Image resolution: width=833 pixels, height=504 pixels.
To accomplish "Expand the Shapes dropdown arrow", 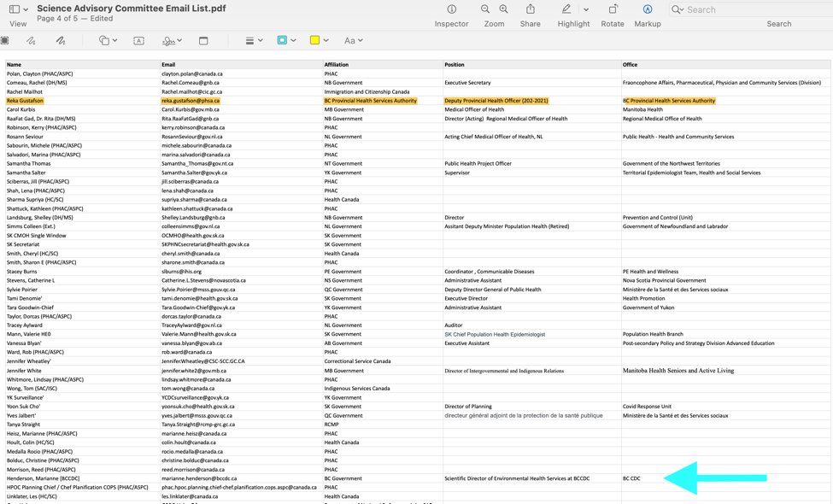I will [x=114, y=40].
